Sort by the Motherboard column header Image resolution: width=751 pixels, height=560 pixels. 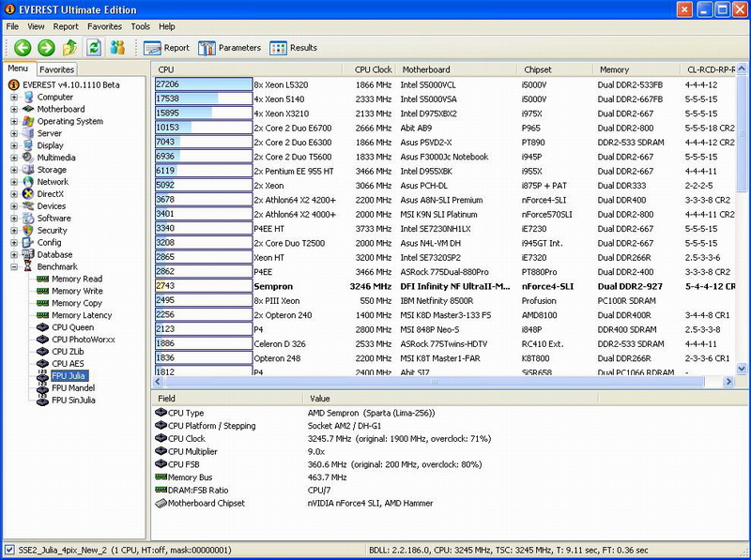pyautogui.click(x=456, y=69)
